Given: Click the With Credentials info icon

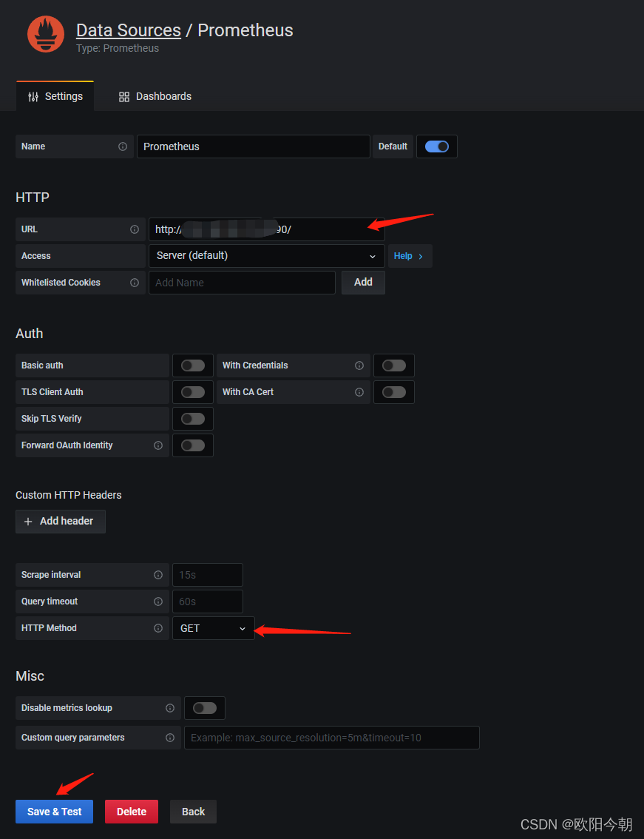Looking at the screenshot, I should coord(359,365).
